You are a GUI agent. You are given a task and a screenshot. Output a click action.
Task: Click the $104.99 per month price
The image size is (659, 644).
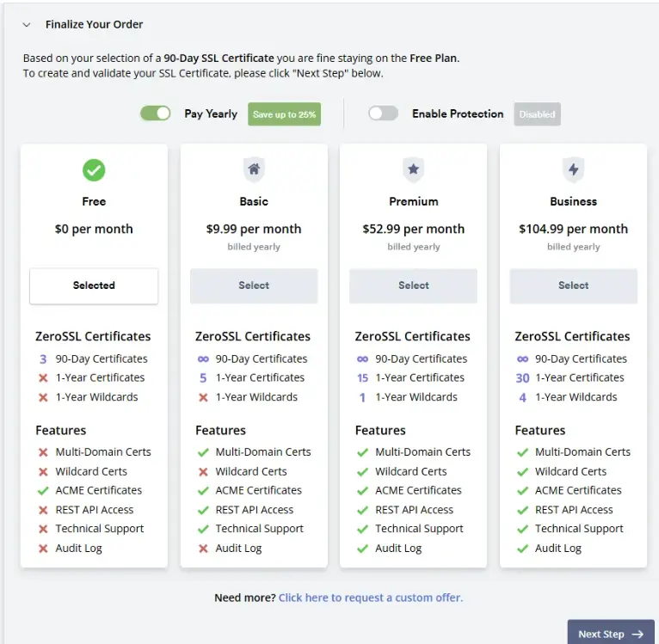(x=573, y=229)
